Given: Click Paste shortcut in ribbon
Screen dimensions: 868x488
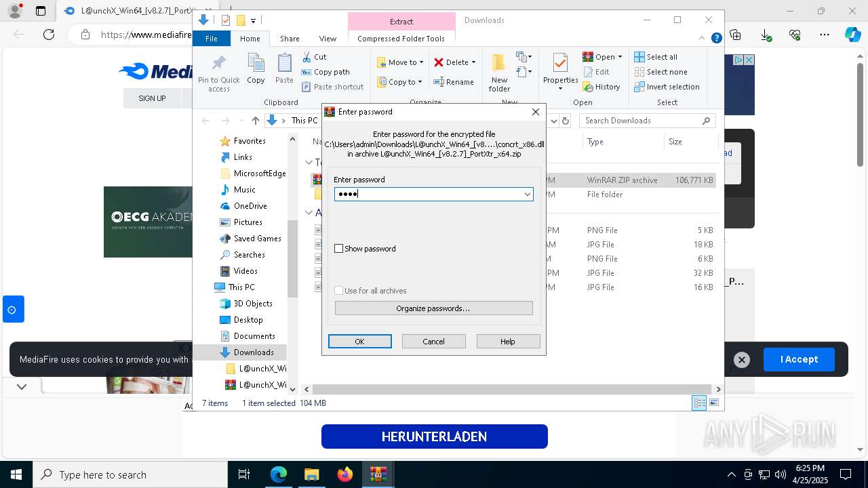Looking at the screenshot, I should pyautogui.click(x=332, y=87).
